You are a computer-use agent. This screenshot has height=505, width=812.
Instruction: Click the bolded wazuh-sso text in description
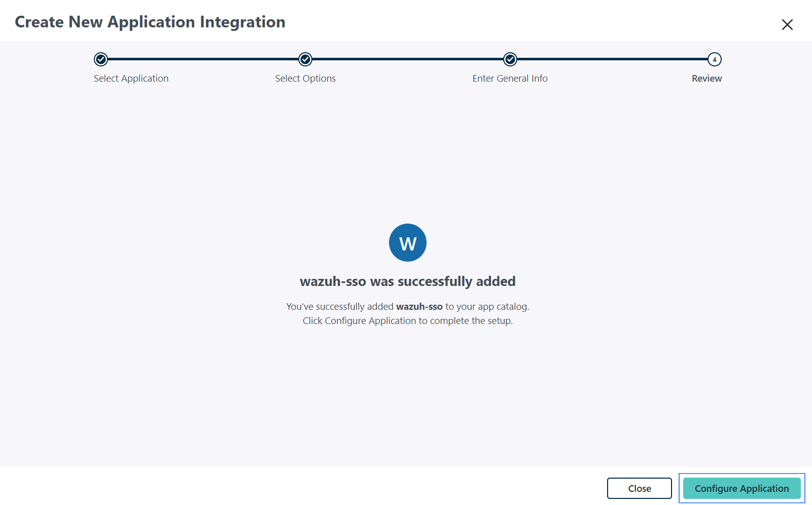pos(419,306)
